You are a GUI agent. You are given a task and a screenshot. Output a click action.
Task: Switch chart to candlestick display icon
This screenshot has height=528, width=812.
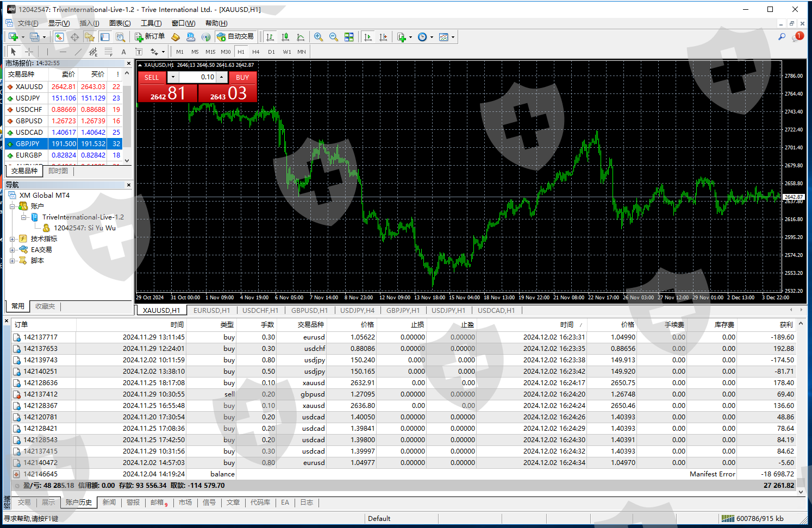pyautogui.click(x=285, y=37)
